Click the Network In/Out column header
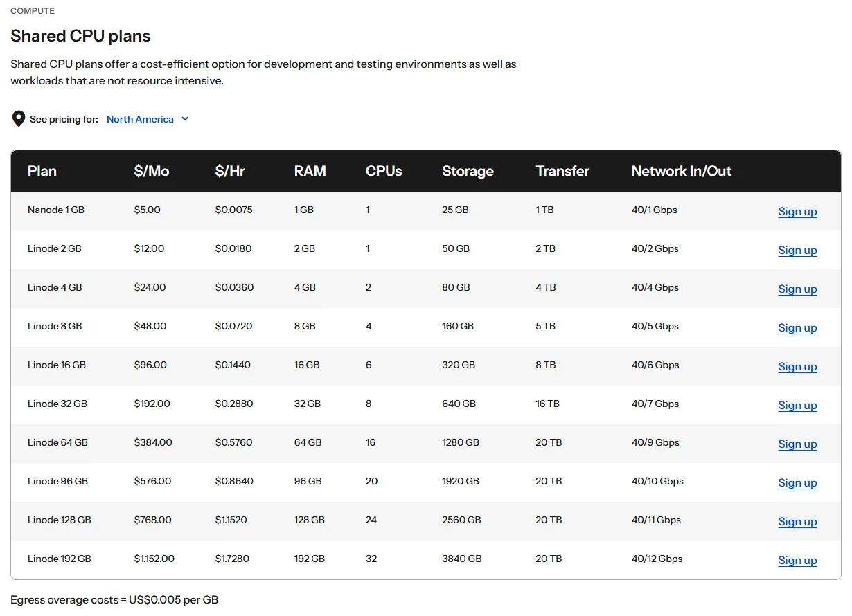The image size is (852, 616). [682, 171]
